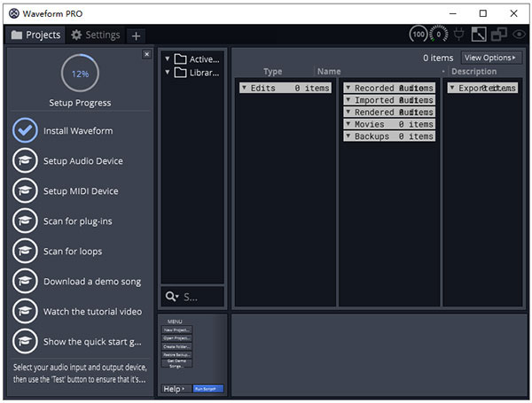The height and width of the screenshot is (403, 532).
Task: Click the overlapping windows icon
Action: tap(498, 35)
